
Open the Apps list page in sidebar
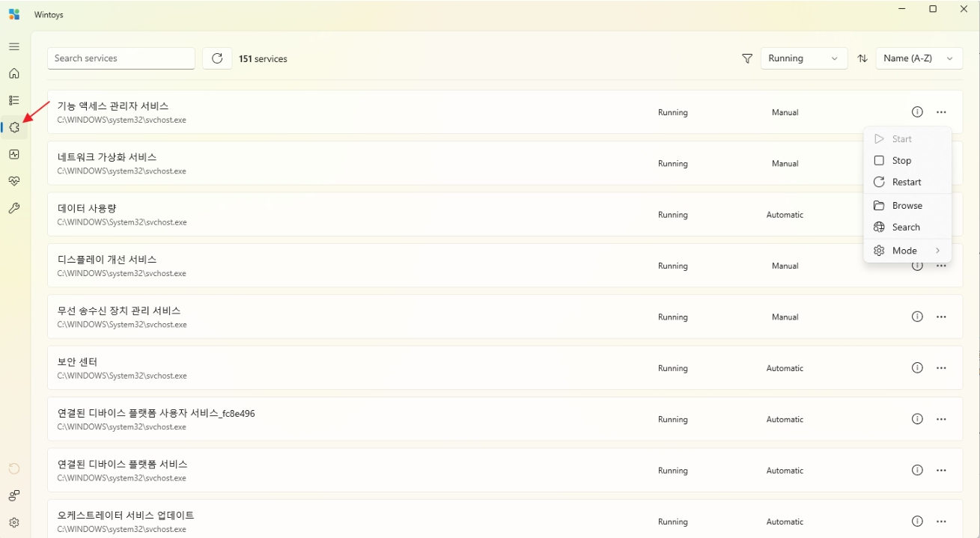click(x=13, y=100)
